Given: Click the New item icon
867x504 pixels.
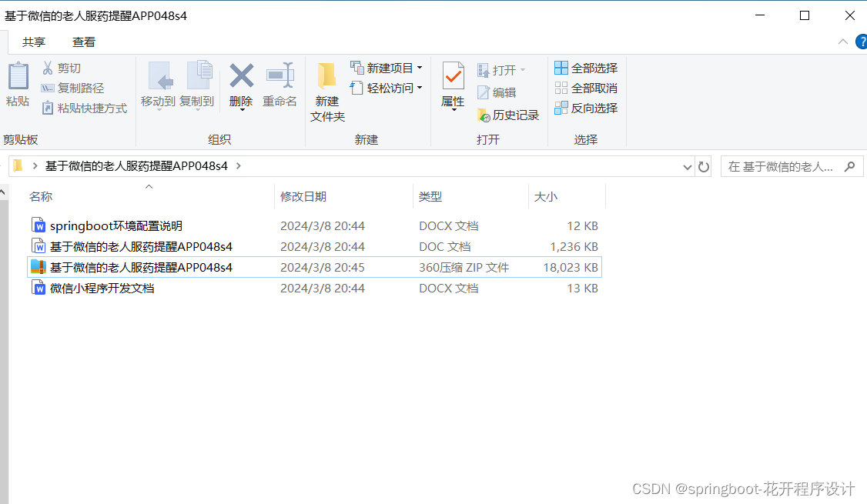Looking at the screenshot, I should pyautogui.click(x=357, y=68).
